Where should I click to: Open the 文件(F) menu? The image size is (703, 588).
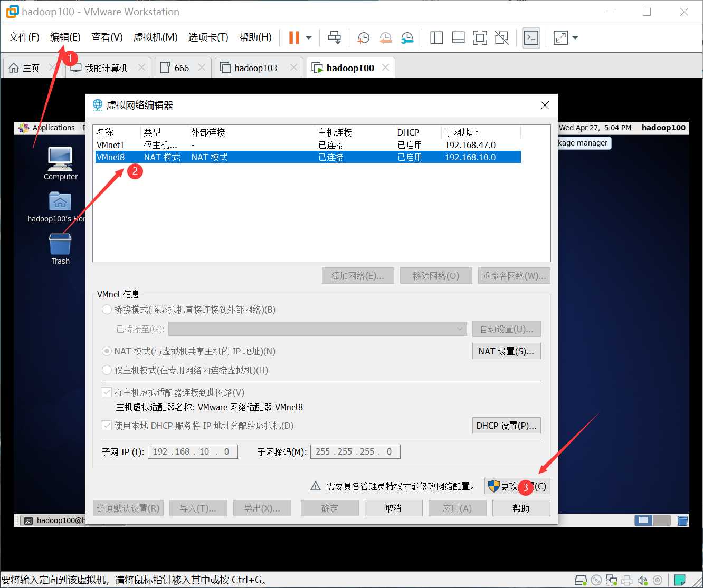[x=24, y=37]
